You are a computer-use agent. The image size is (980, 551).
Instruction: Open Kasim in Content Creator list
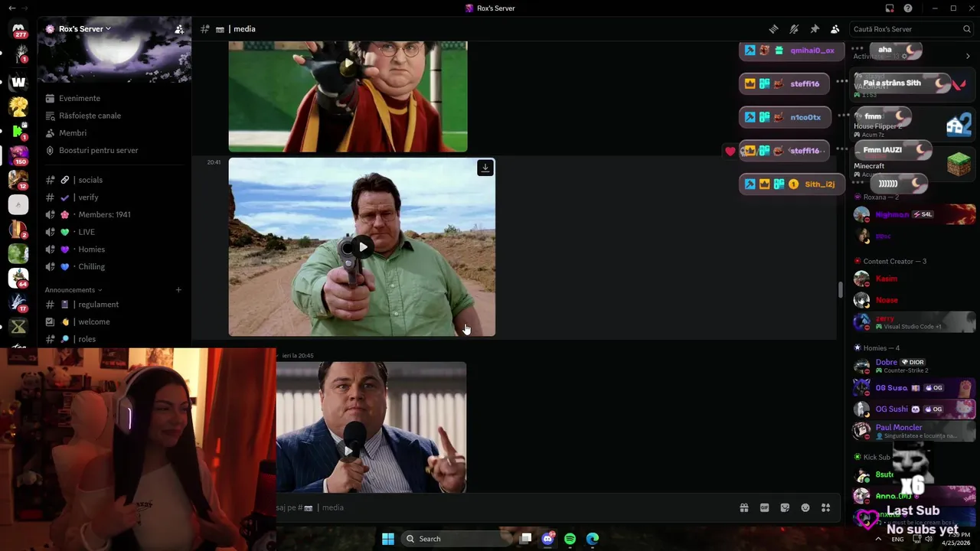913,279
